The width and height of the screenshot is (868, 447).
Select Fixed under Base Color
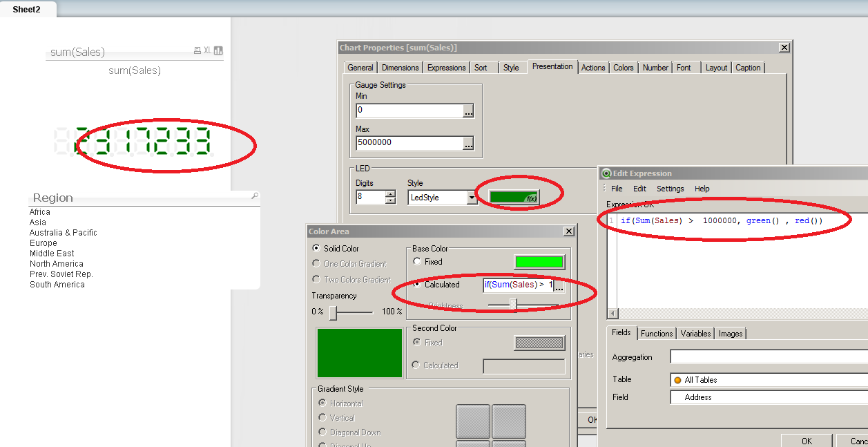(x=417, y=261)
